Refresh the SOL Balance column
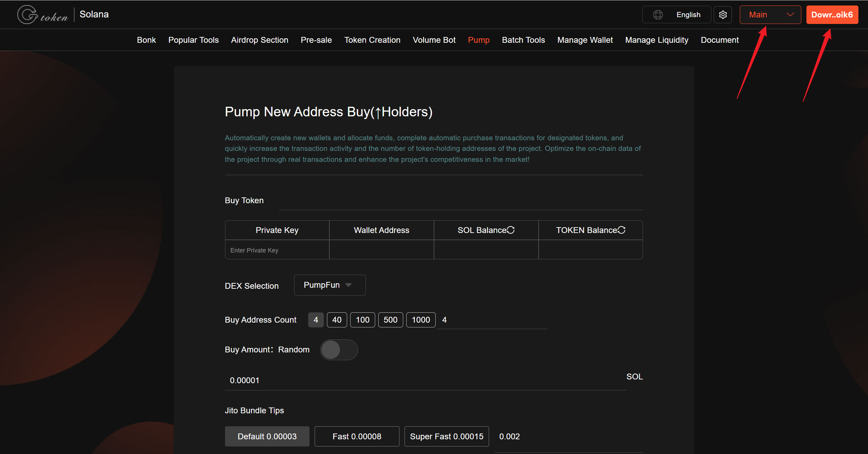868x454 pixels. pyautogui.click(x=511, y=230)
